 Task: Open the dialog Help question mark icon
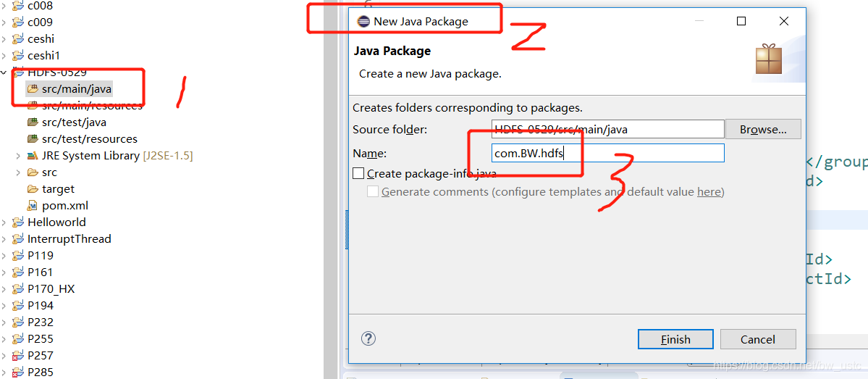point(368,338)
